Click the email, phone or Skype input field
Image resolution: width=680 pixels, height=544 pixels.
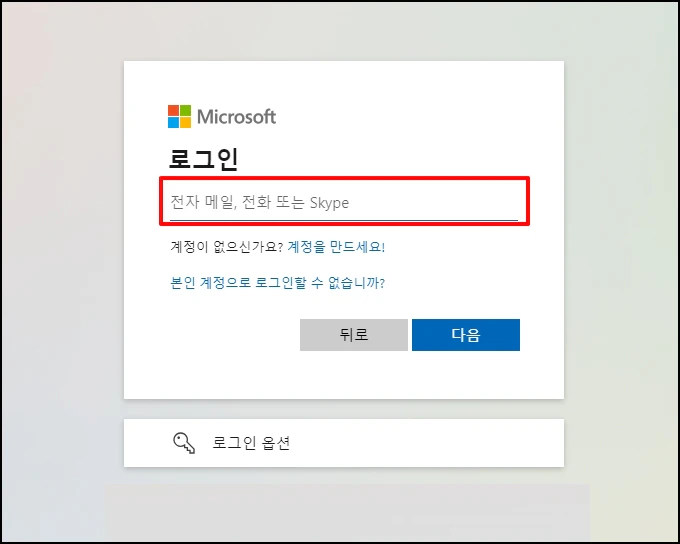click(344, 202)
